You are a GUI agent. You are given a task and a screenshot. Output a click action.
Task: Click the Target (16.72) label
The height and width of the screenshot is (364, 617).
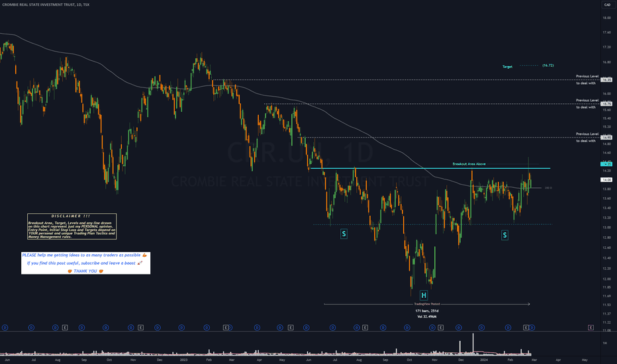pos(528,66)
